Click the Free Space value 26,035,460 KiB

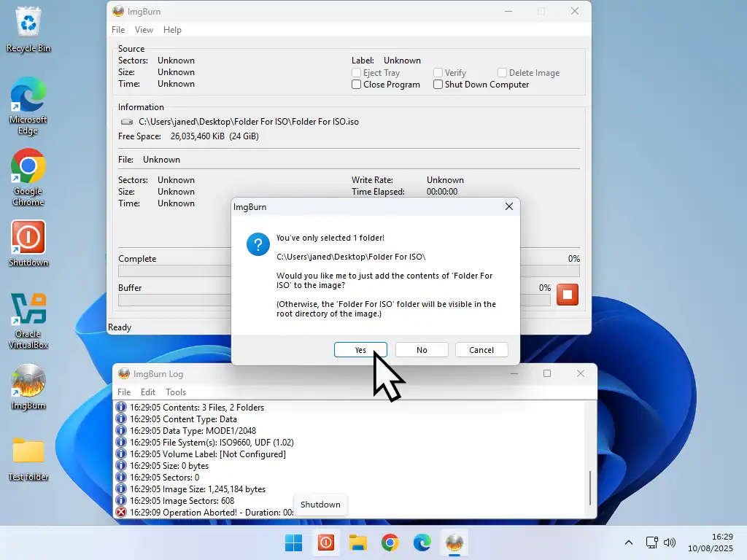click(x=197, y=136)
